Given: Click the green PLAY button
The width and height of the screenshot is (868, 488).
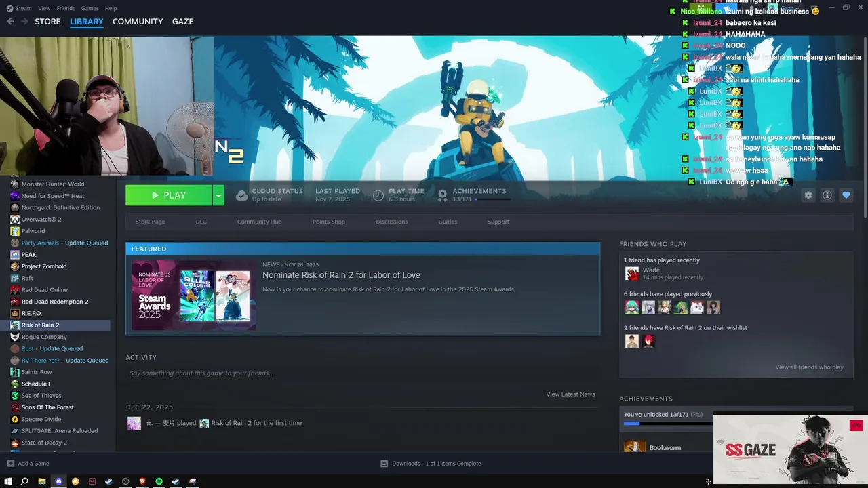Looking at the screenshot, I should (x=168, y=195).
